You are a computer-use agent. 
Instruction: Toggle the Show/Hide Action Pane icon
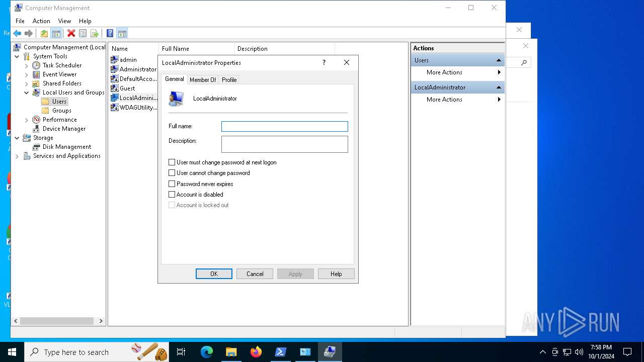[x=122, y=33]
